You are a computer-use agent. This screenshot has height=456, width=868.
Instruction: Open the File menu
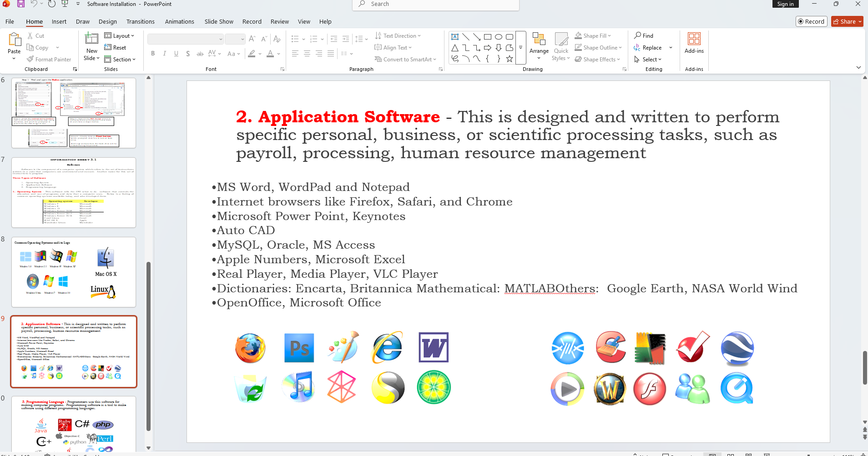10,21
